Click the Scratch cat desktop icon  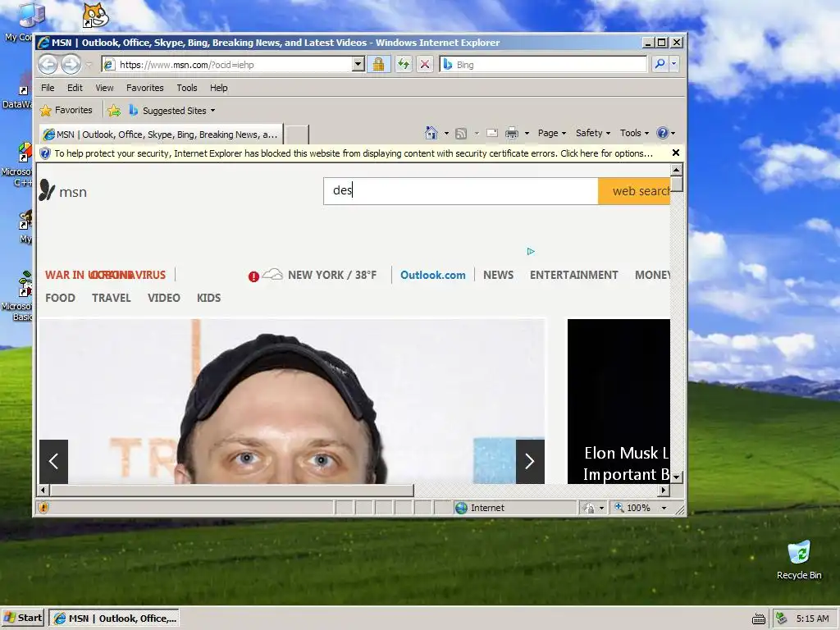[96, 16]
